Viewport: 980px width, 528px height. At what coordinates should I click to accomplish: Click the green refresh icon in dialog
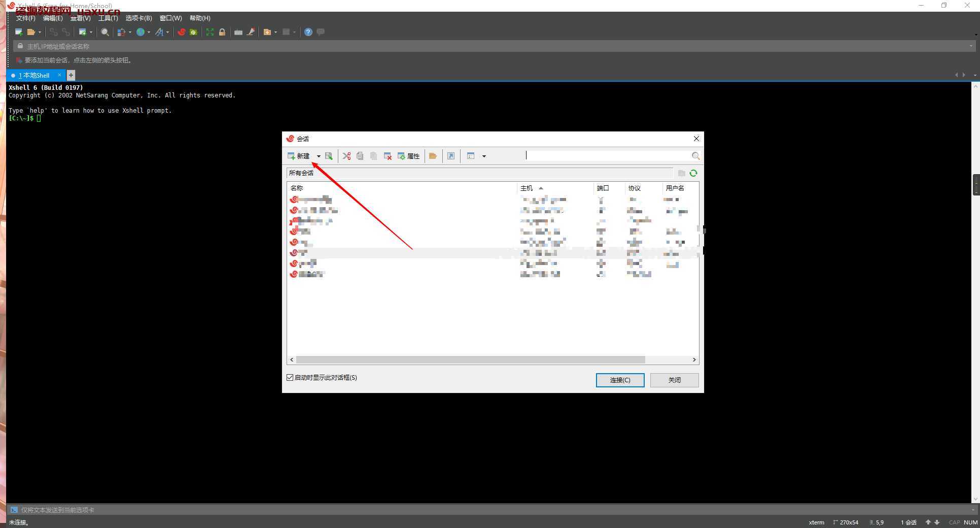[x=693, y=173]
